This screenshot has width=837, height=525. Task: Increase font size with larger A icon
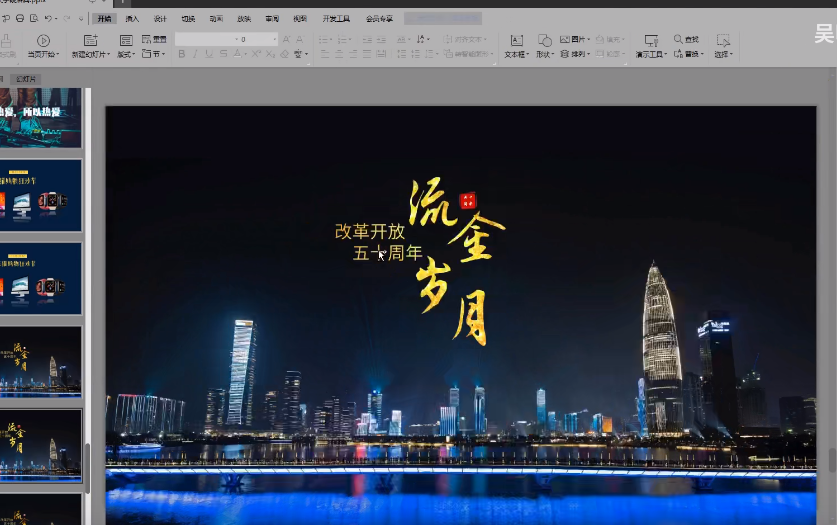point(286,39)
